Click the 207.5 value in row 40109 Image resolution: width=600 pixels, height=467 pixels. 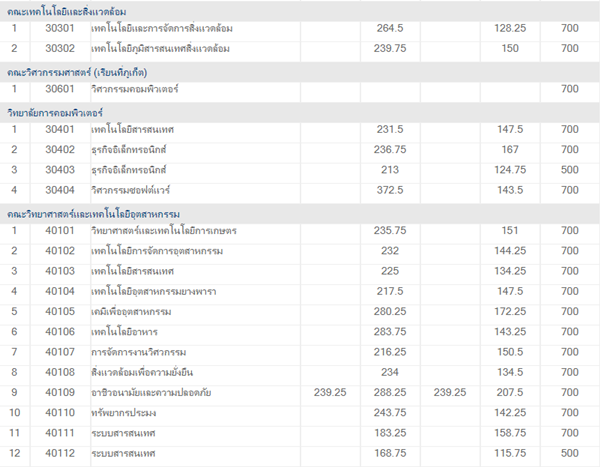click(x=509, y=392)
